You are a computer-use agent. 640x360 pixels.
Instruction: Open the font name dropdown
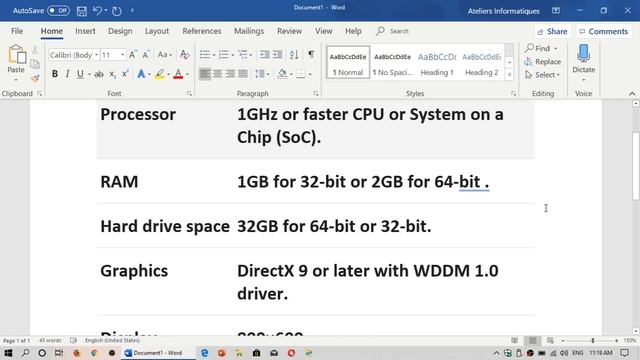(x=96, y=55)
